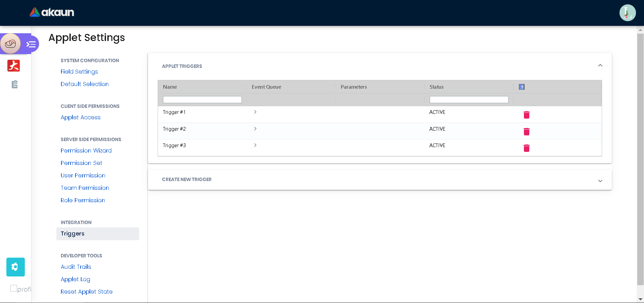Image resolution: width=644 pixels, height=303 pixels.
Task: Open the cloud applet icon in sidebar
Action: [x=10, y=44]
